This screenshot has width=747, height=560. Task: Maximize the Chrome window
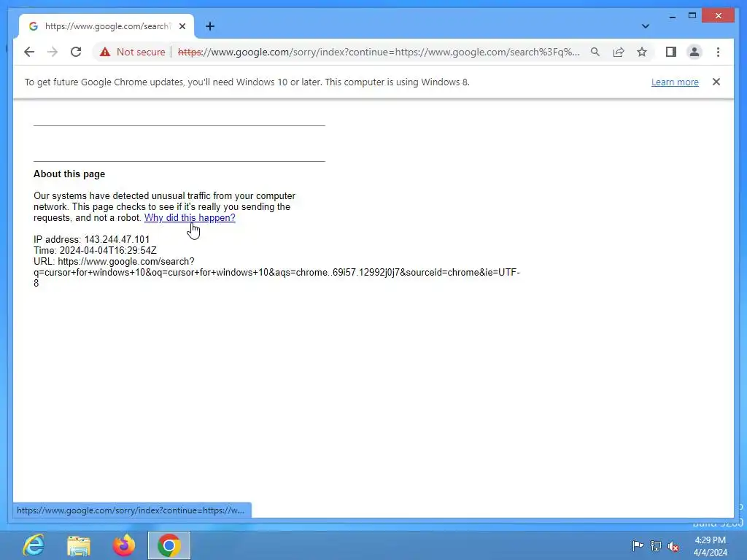point(692,16)
